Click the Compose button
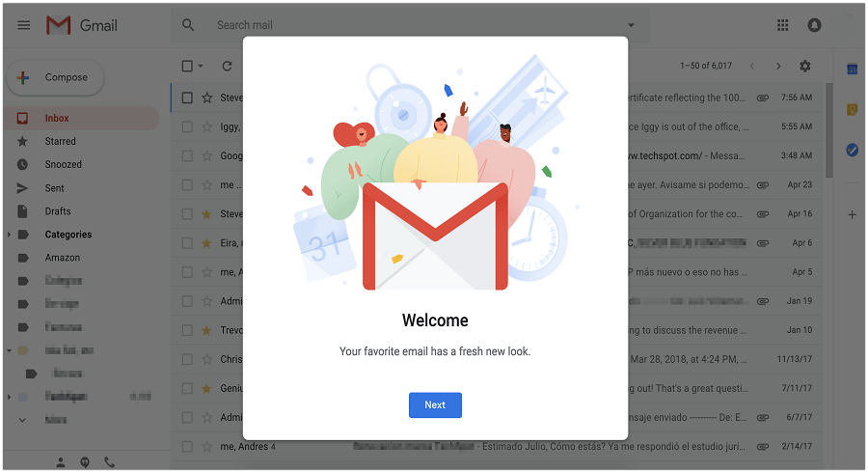 click(55, 77)
